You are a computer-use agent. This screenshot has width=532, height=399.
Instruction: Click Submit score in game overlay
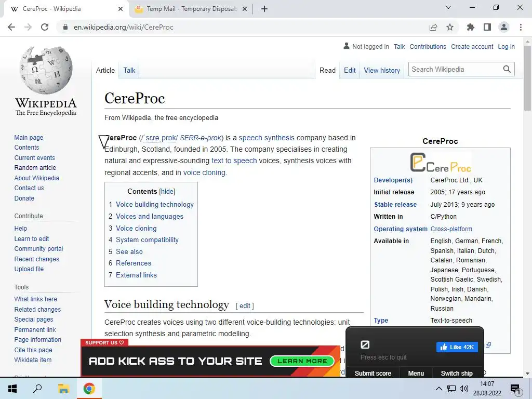[373, 373]
